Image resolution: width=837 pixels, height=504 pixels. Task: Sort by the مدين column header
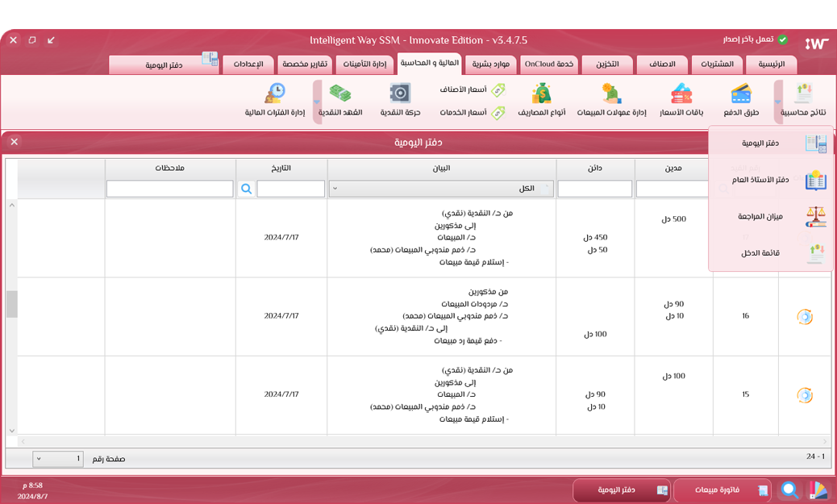(673, 169)
